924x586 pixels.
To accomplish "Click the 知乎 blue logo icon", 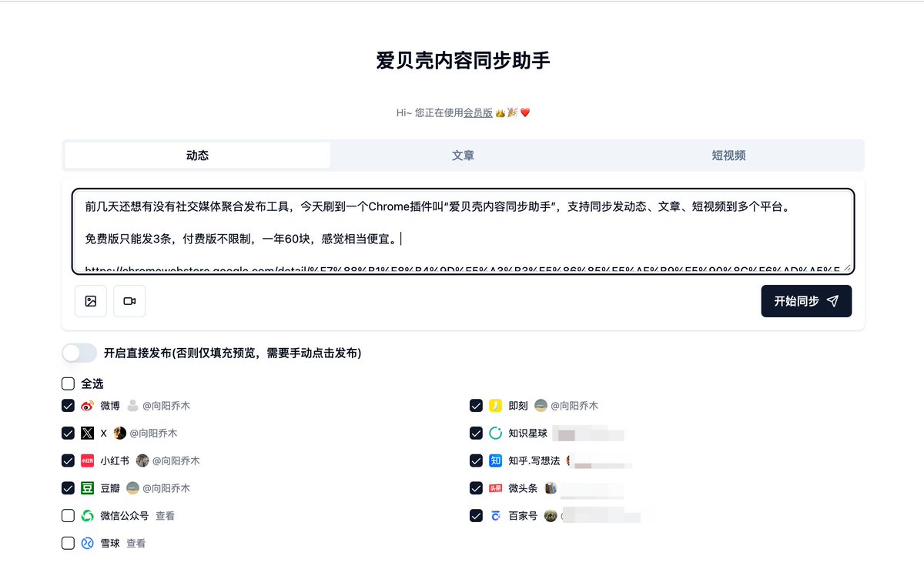I will tap(496, 460).
